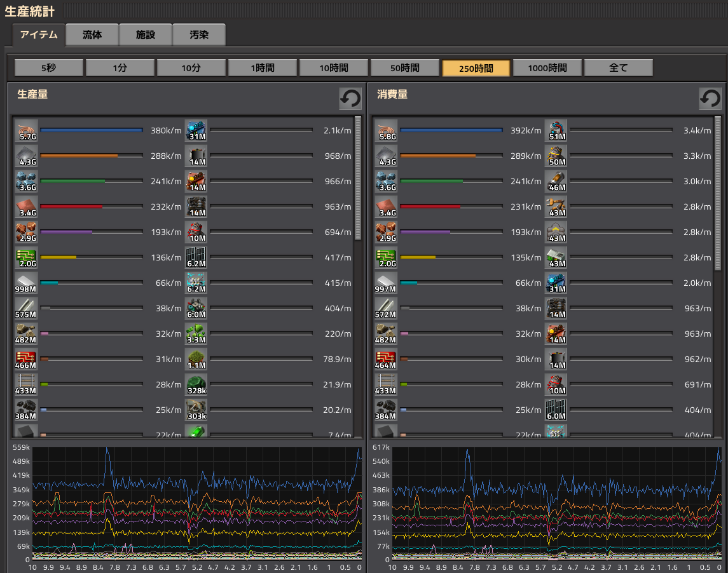Click red advanced circuit icon showing 464M
This screenshot has height=573, width=728.
[x=387, y=360]
